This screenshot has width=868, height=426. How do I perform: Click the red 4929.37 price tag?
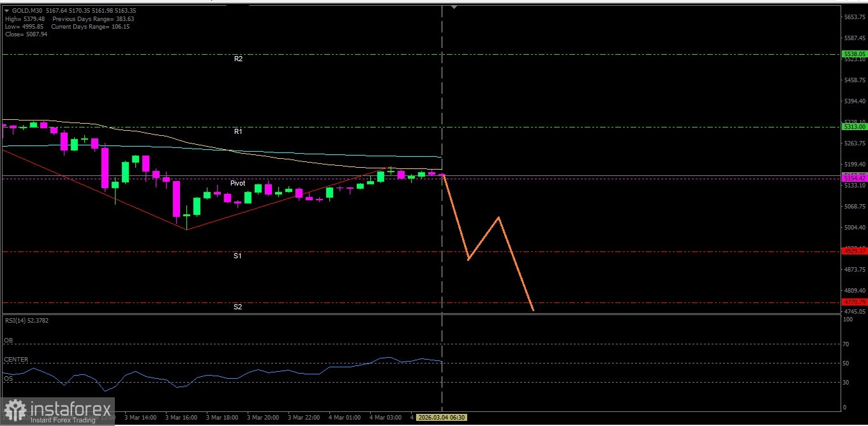853,251
